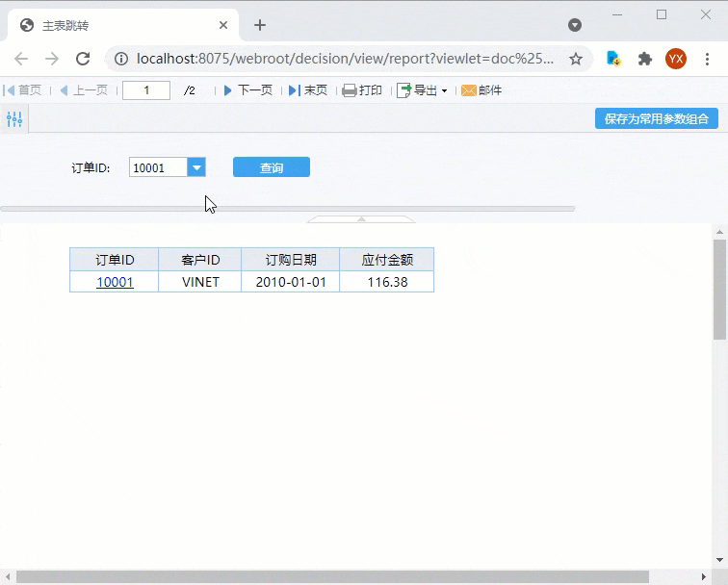Click the 116.38 amount cell
This screenshot has width=728, height=585.
[x=387, y=282]
